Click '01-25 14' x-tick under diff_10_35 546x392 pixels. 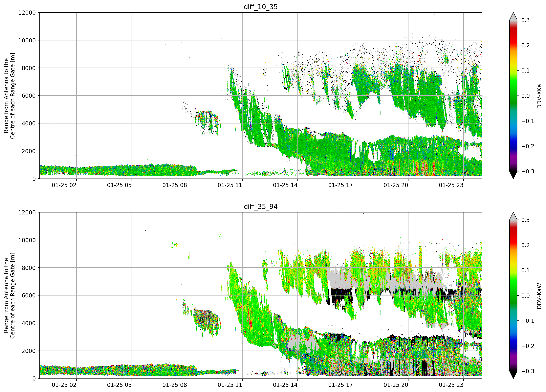pos(285,185)
